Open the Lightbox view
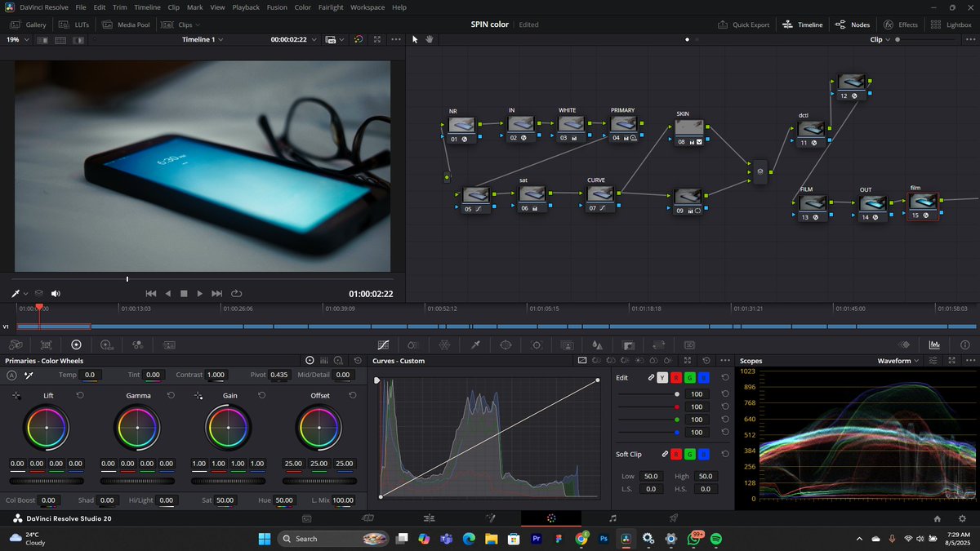This screenshot has height=551, width=980. pos(951,24)
